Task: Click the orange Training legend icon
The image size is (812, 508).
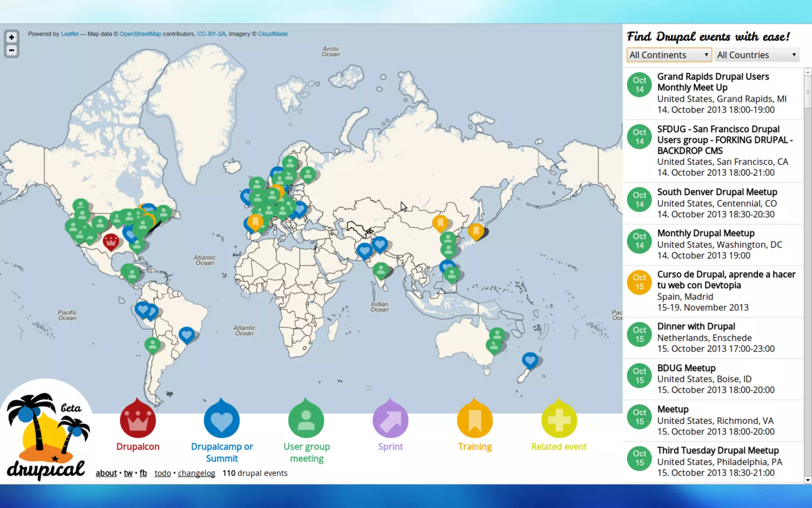Action: coord(475,420)
